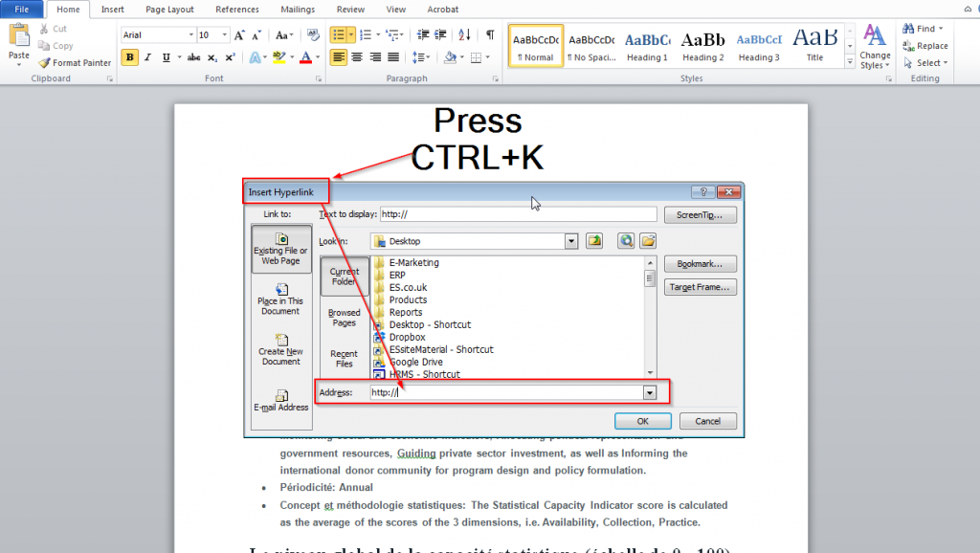Align text to the right
The image size is (980, 553).
click(x=375, y=57)
